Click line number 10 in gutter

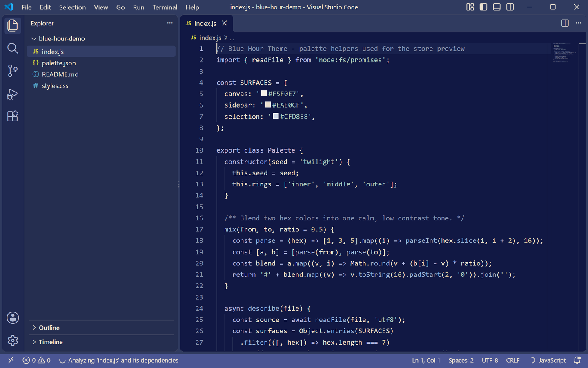coord(199,150)
